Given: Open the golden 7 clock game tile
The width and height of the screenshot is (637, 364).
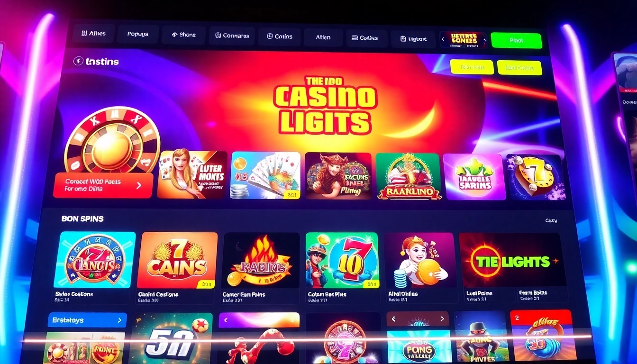Looking at the screenshot, I should point(536,177).
